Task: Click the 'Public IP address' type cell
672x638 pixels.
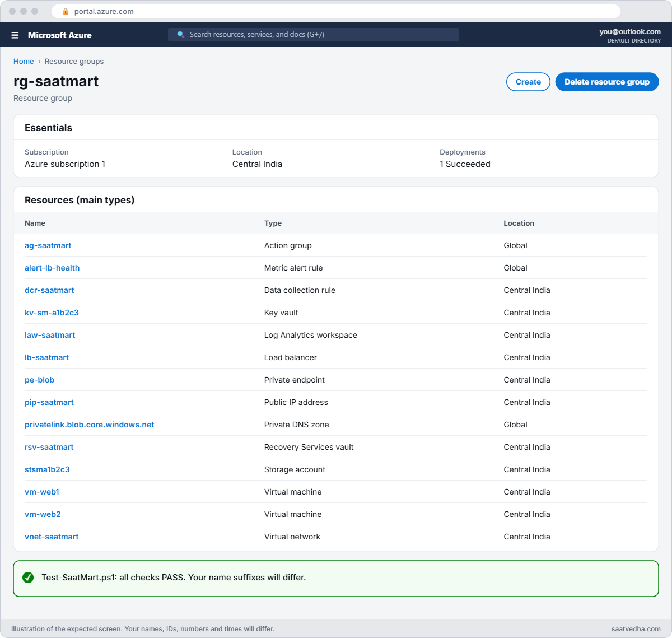Action: tap(296, 402)
